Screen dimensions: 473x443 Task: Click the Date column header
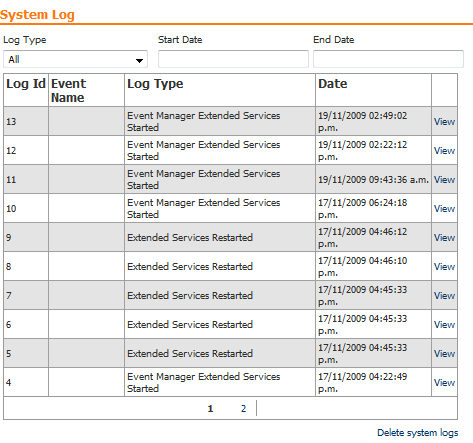[x=333, y=84]
